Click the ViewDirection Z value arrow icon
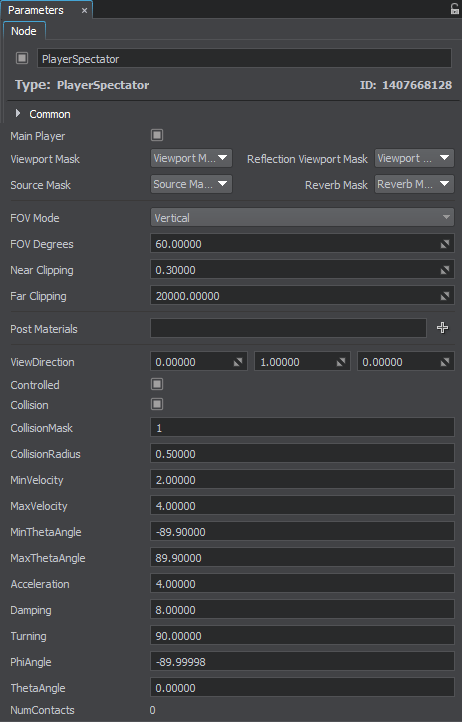Image resolution: width=462 pixels, height=722 pixels. point(444,362)
